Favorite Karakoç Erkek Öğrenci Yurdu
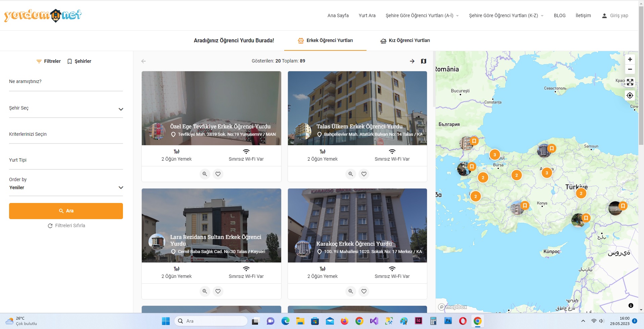The width and height of the screenshot is (644, 329). (364, 291)
